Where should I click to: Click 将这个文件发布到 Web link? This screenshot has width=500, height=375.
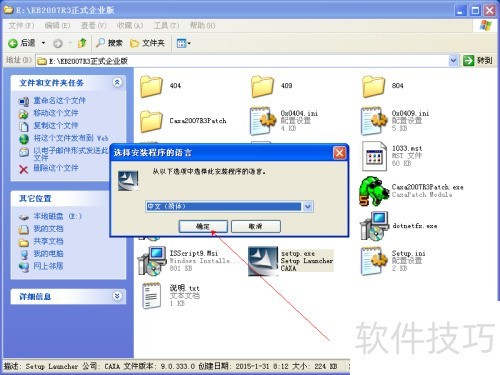pyautogui.click(x=71, y=138)
